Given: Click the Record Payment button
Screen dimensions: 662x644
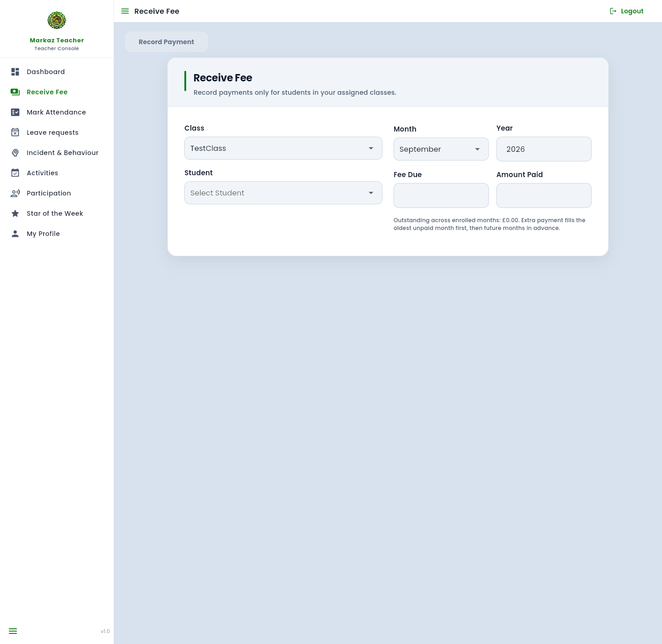Looking at the screenshot, I should pos(166,42).
